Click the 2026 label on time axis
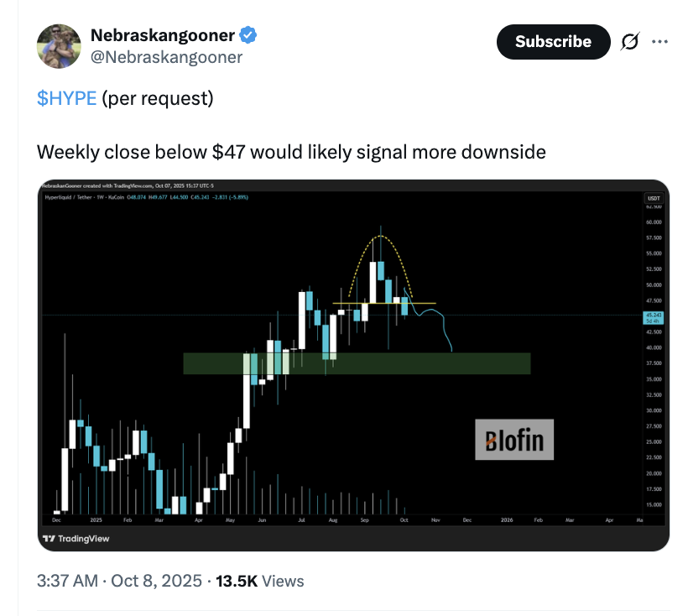 pyautogui.click(x=507, y=520)
